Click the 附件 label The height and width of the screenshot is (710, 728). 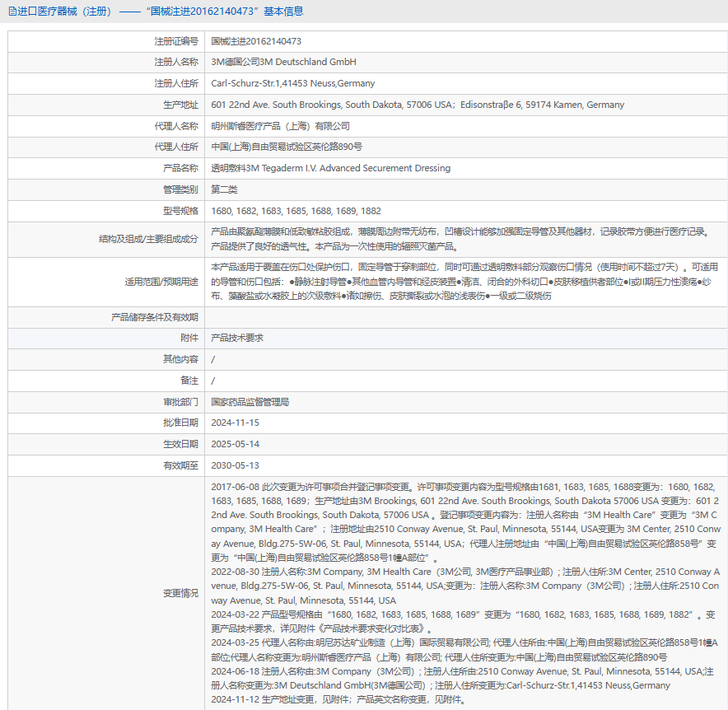189,338
